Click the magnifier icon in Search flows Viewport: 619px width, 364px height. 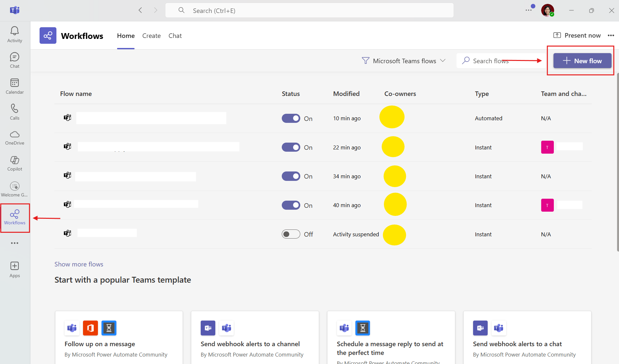(x=466, y=61)
